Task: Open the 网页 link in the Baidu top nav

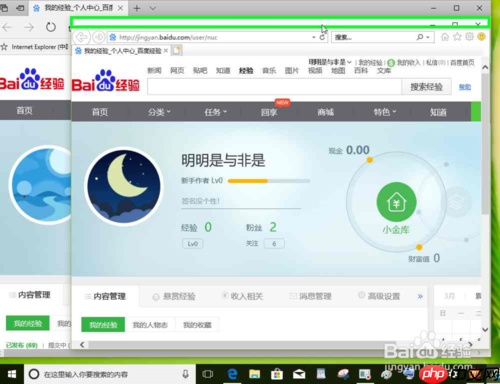Action: point(177,71)
